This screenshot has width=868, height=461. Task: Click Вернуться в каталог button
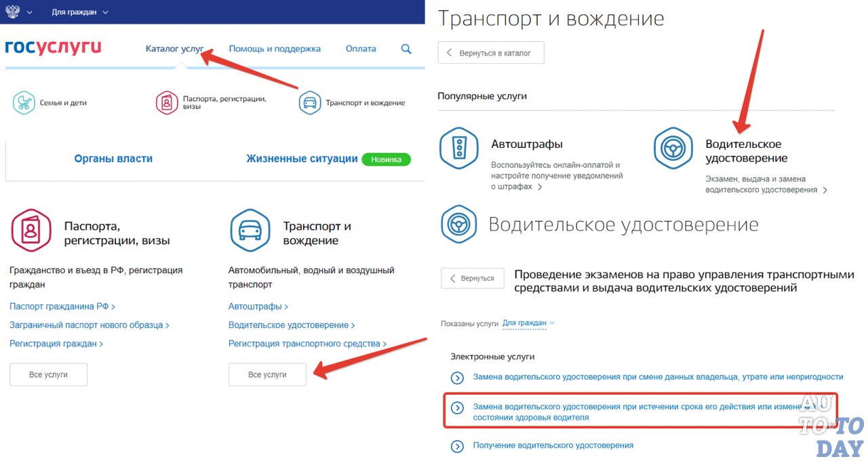tap(490, 52)
